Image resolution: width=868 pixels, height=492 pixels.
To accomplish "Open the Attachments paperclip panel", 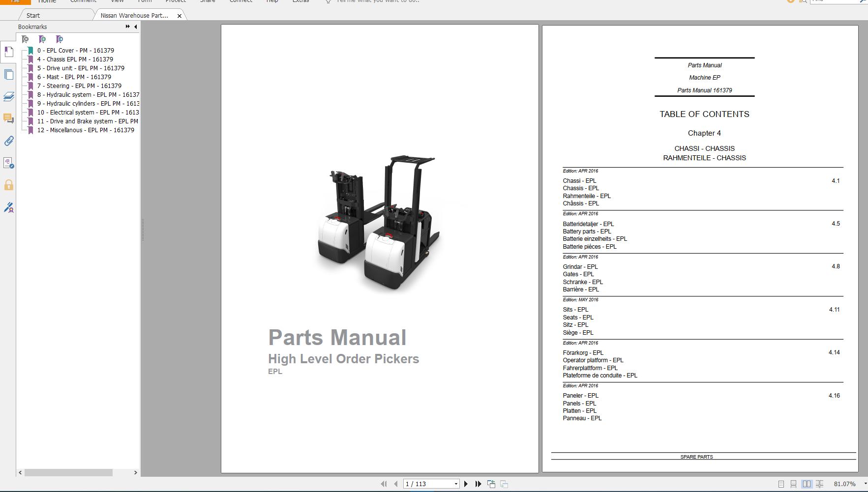I will pyautogui.click(x=8, y=141).
